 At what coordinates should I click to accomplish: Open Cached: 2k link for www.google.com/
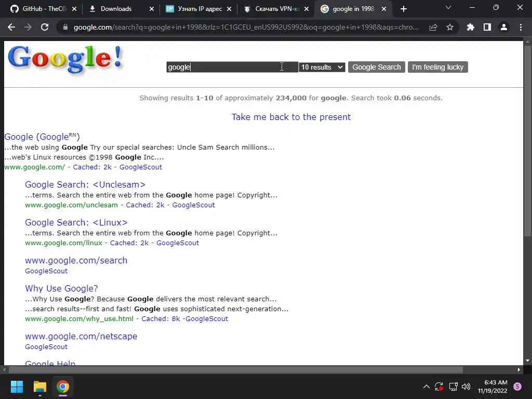tap(92, 167)
